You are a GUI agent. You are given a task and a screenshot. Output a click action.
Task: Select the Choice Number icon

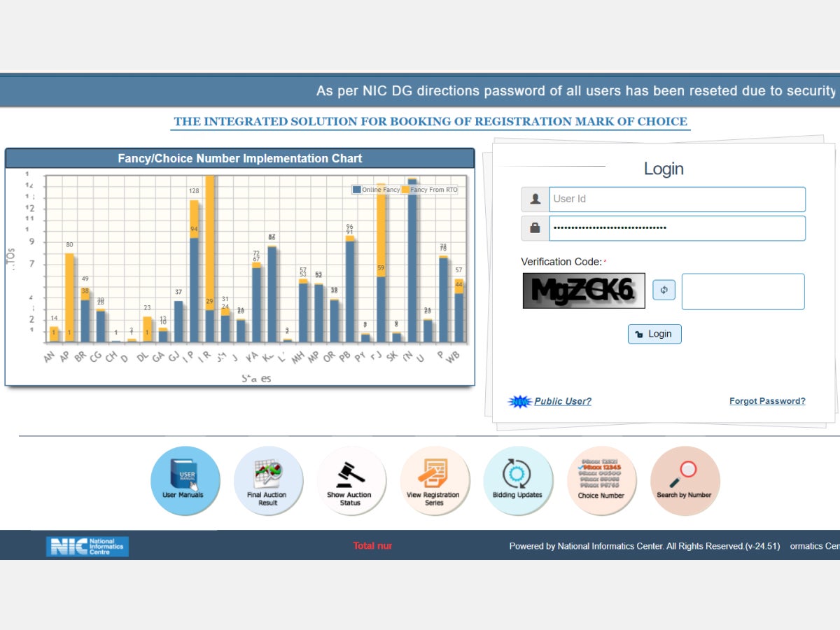point(601,480)
